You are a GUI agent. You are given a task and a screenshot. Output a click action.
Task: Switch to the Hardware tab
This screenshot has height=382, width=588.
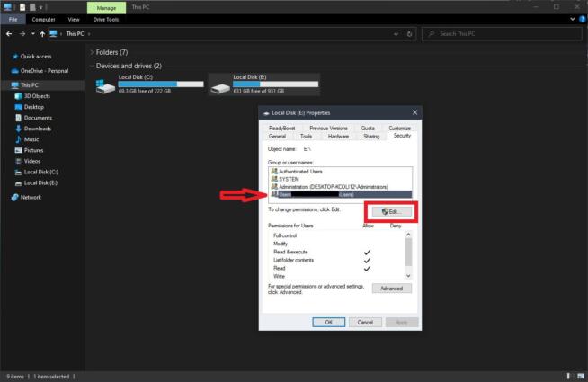tap(339, 137)
